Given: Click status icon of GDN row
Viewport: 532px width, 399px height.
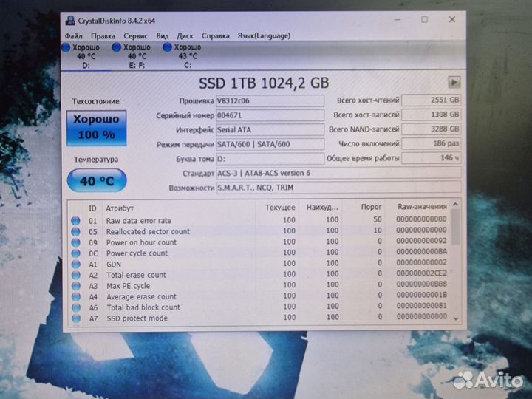Looking at the screenshot, I should [75, 265].
